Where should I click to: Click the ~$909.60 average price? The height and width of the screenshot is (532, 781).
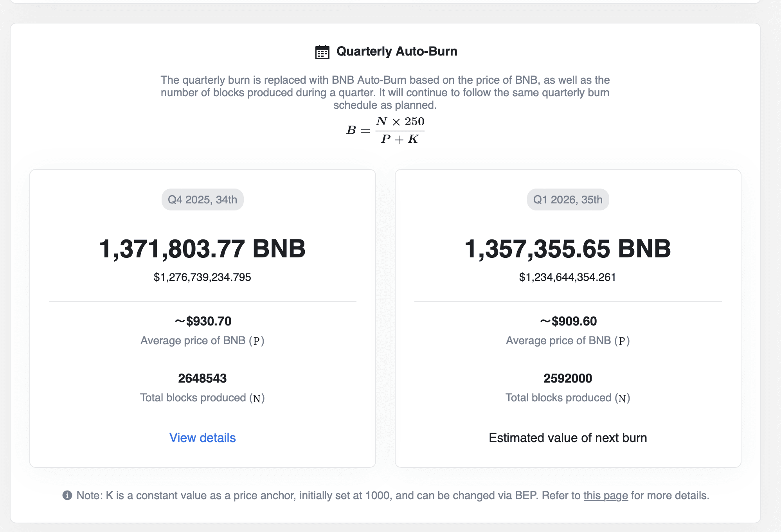click(568, 321)
